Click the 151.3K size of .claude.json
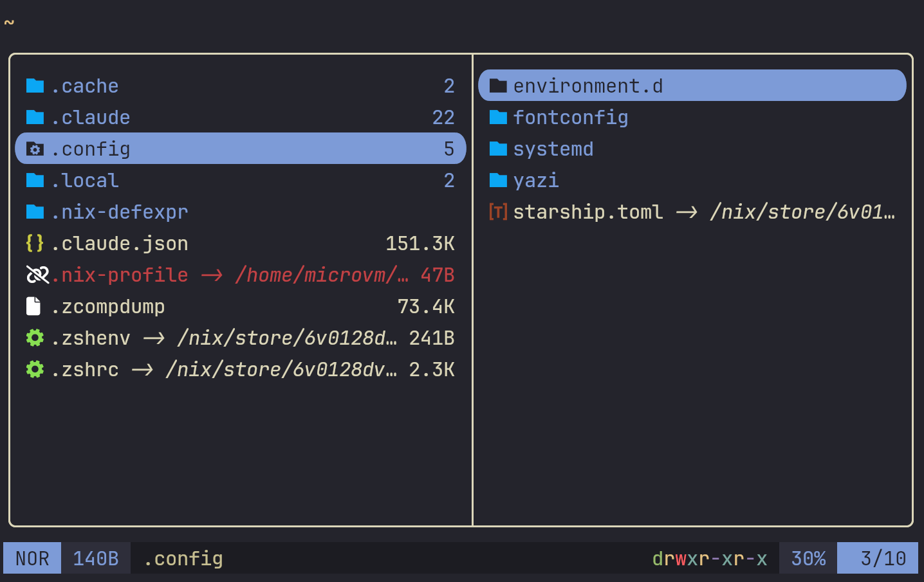924x582 pixels. [x=420, y=244]
